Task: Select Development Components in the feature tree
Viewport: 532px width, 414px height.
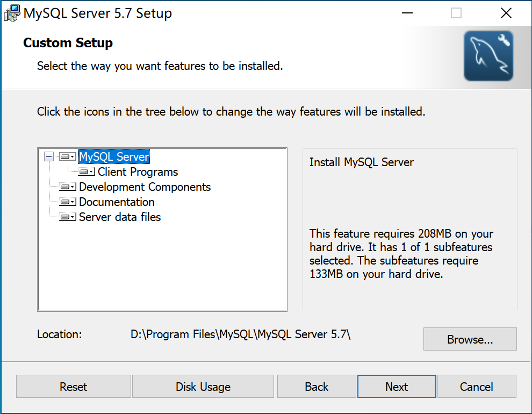Action: coord(144,187)
